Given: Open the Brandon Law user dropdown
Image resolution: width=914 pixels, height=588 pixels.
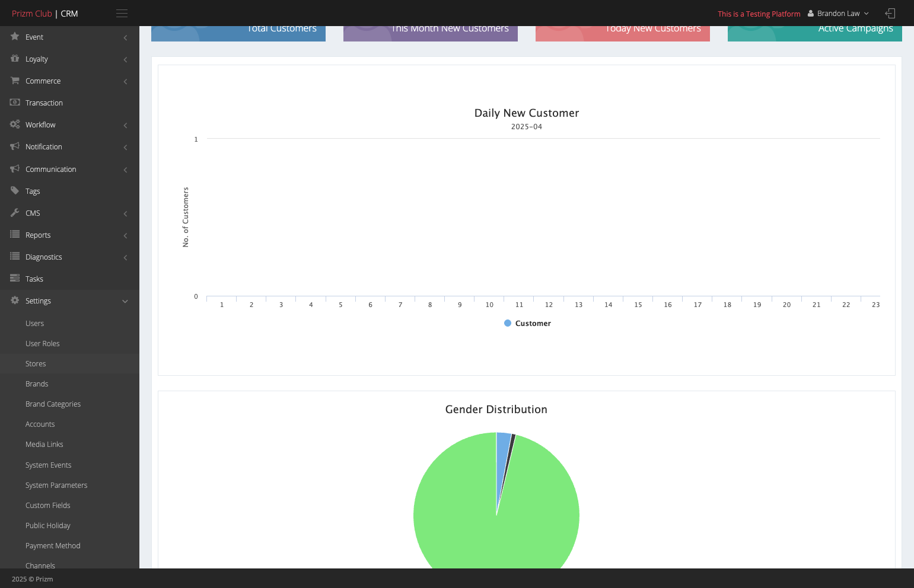Looking at the screenshot, I should click(x=838, y=14).
